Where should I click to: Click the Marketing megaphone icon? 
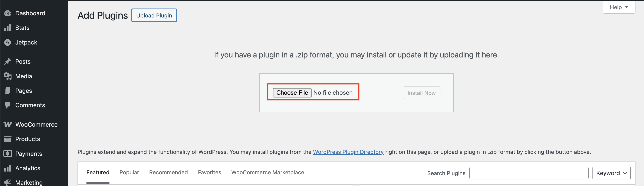click(x=8, y=182)
